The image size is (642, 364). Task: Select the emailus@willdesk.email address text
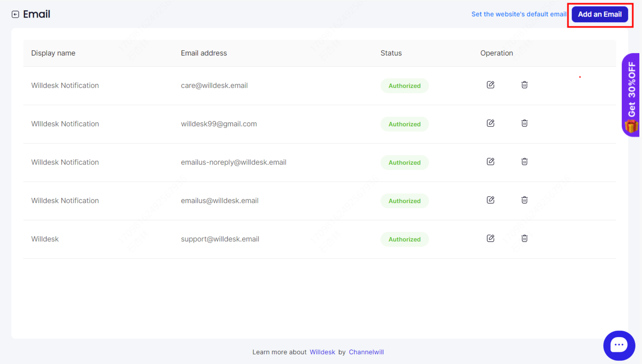point(220,201)
